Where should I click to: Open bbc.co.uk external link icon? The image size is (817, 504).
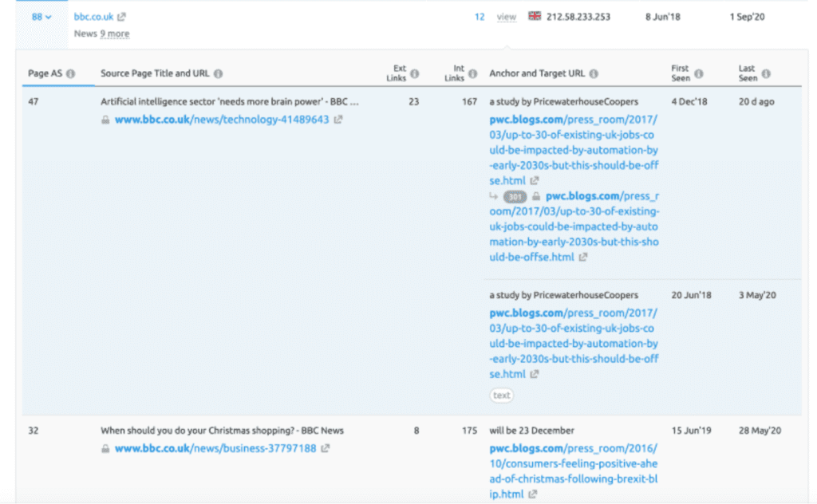[121, 17]
